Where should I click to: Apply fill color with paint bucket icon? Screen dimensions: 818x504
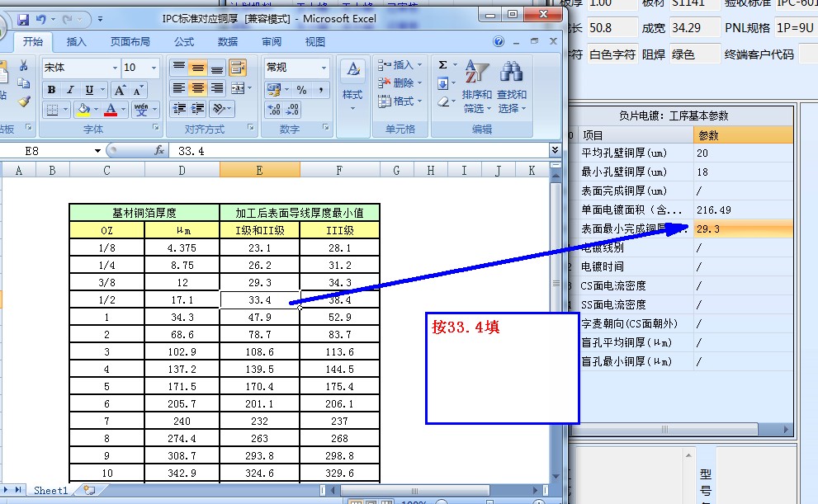click(83, 110)
